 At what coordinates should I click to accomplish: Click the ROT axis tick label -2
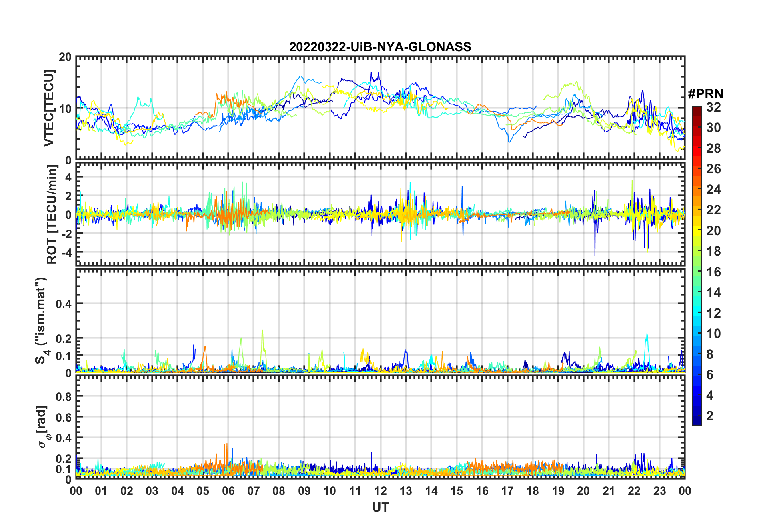point(66,233)
